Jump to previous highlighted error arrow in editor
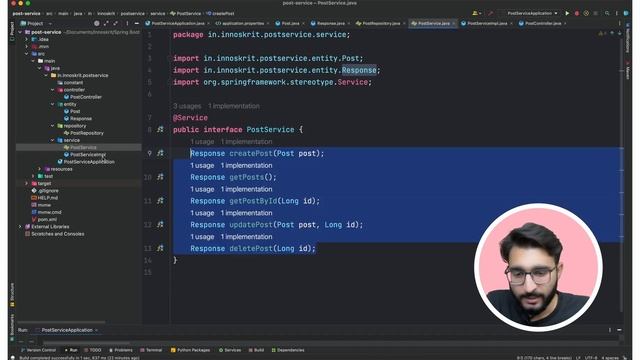640x360 pixels. [612, 33]
